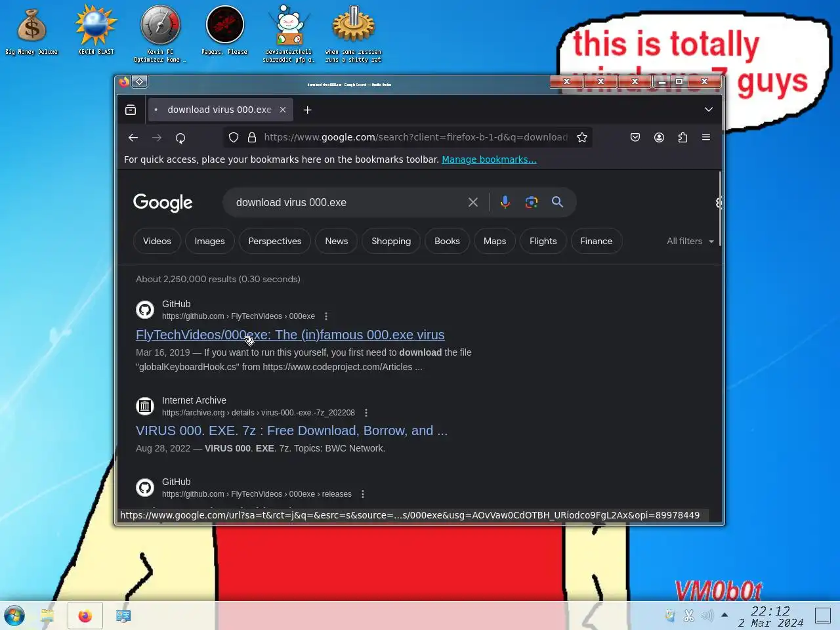Open Firefox application hamburger menu

706,137
